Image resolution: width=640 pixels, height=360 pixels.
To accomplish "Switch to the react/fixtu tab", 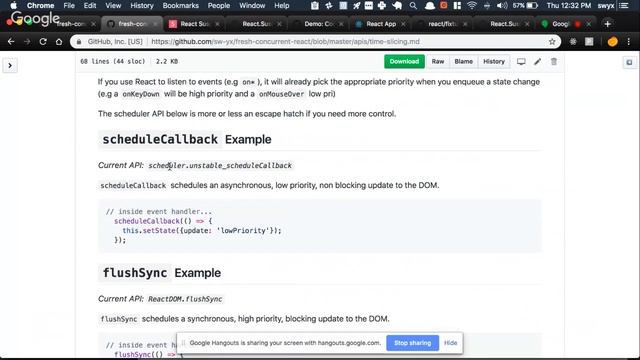I will pos(442,24).
